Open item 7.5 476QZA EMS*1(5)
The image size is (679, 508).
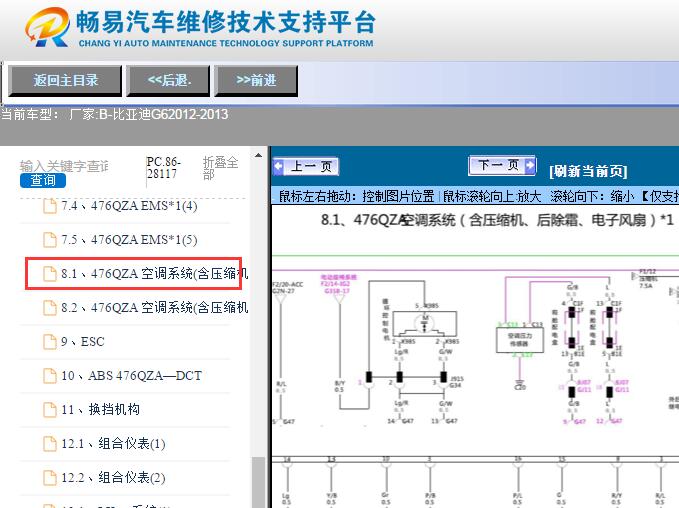129,239
